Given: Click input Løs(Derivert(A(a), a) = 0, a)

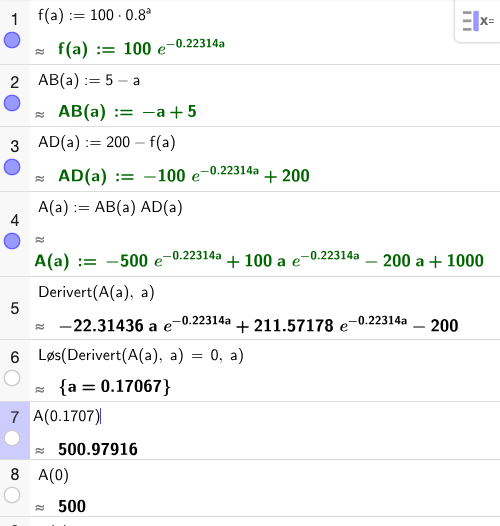Looking at the screenshot, I should (141, 356).
